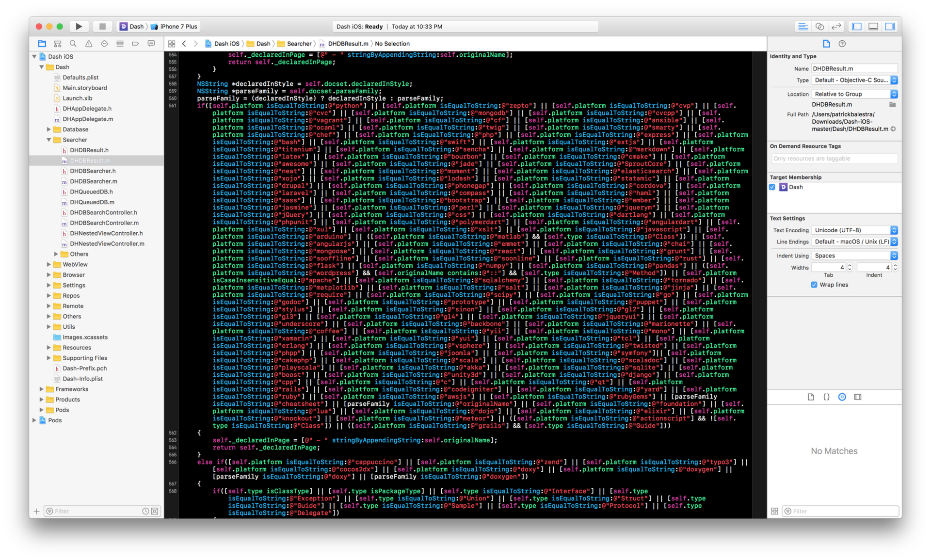Run the Dash scheme with Play button
The image size is (931, 560).
(x=79, y=26)
